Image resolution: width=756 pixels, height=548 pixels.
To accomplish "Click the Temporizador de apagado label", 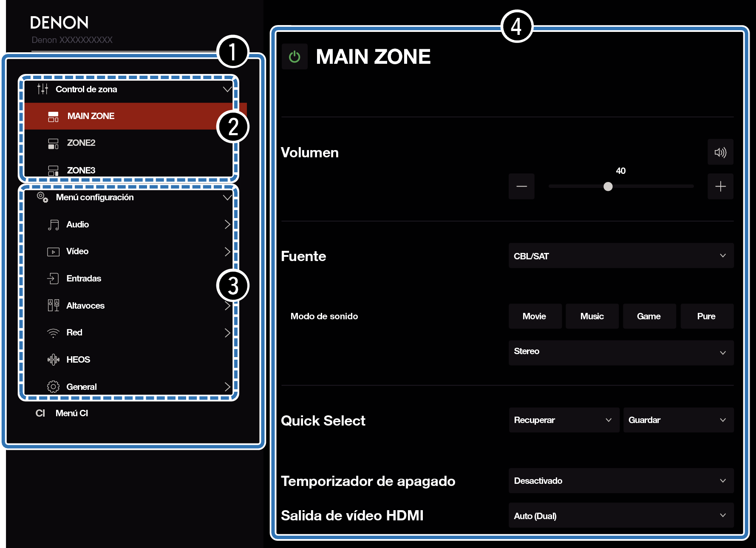I will (368, 481).
